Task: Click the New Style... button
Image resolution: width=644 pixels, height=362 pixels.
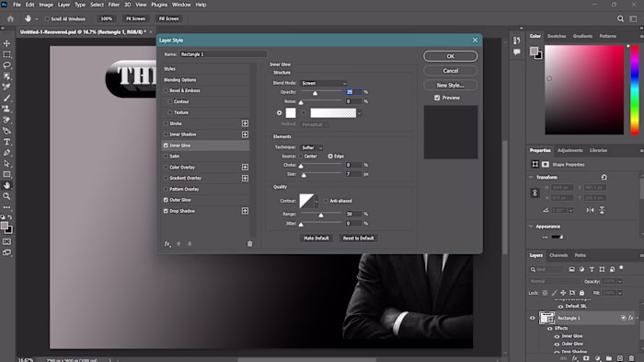Action: pos(451,85)
